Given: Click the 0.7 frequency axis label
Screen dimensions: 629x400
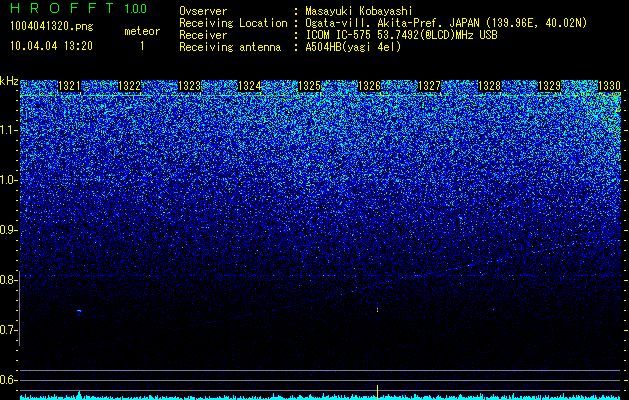Looking at the screenshot, I should pos(7,330).
